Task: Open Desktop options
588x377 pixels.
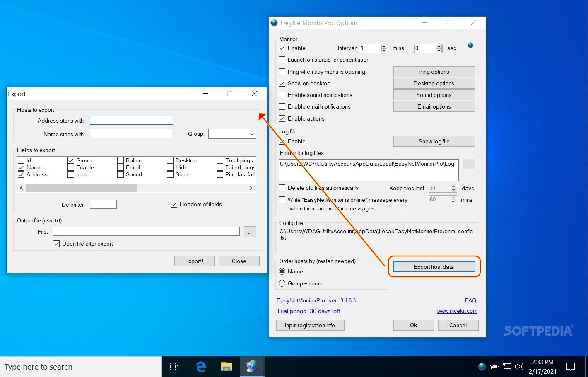Action: point(434,83)
